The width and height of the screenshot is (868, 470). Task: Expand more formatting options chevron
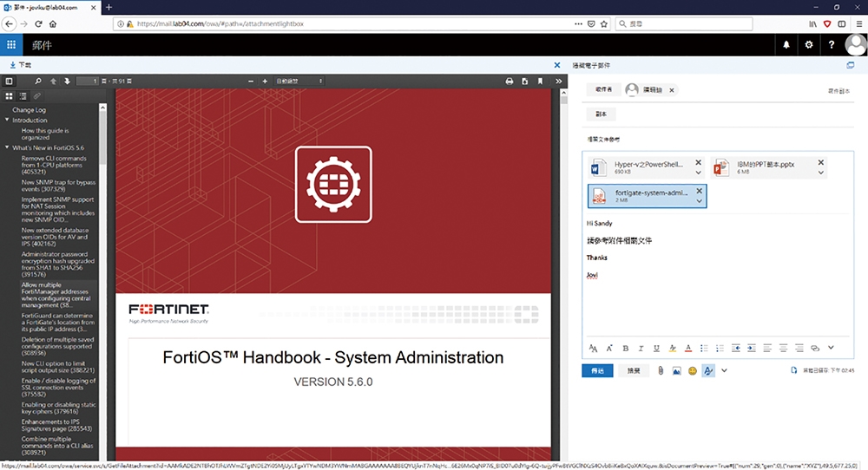pos(831,348)
